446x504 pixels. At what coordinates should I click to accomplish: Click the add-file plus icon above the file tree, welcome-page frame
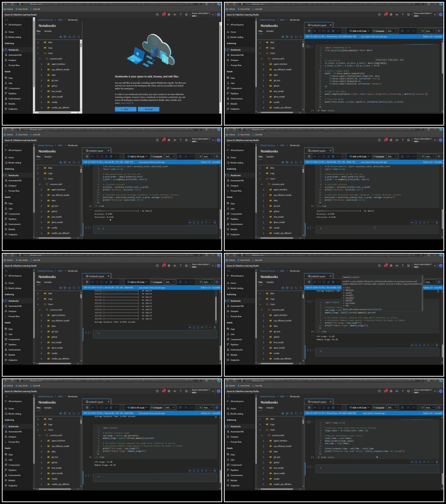coord(70,37)
